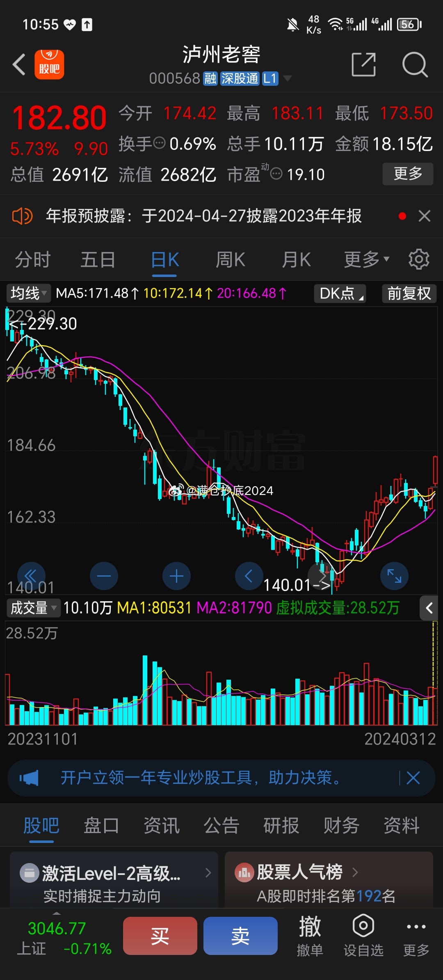443x980 pixels.
Task: Tap the info icon beside 市盈
Action: pos(276,174)
